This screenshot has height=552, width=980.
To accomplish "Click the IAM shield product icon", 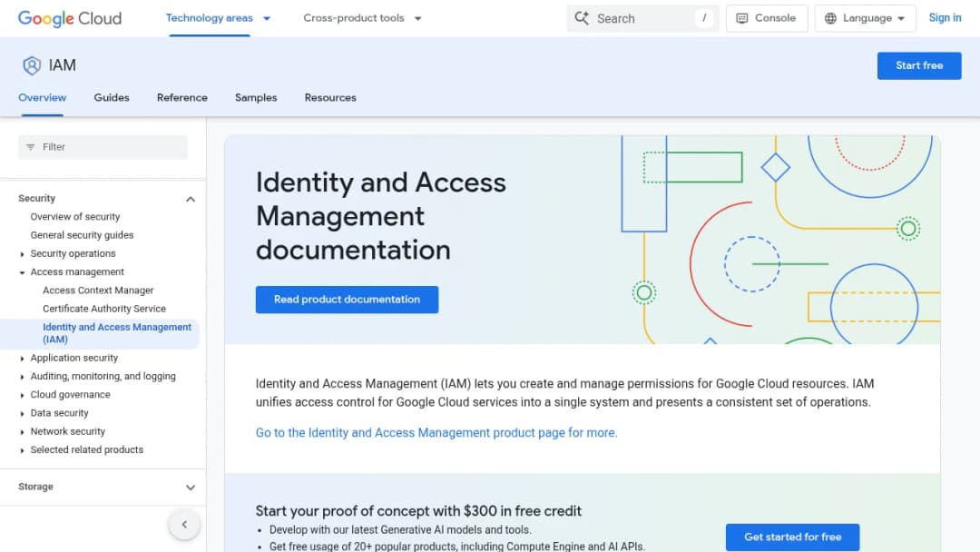I will (x=32, y=65).
